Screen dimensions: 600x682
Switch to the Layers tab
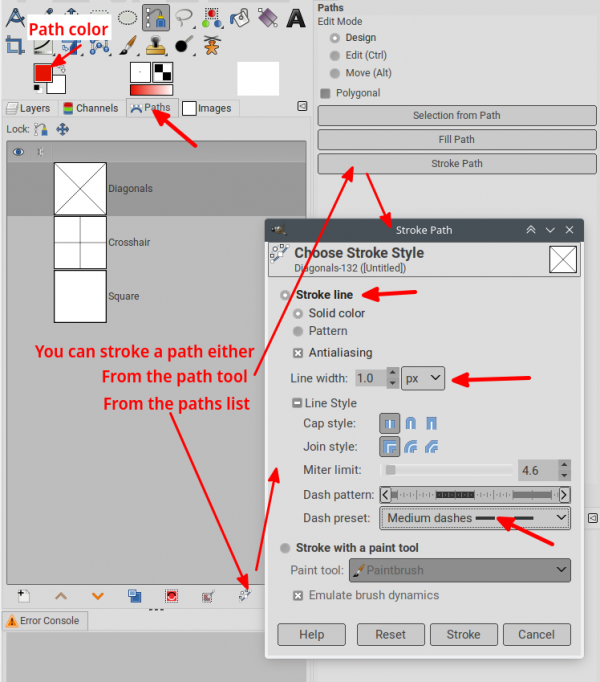(28, 108)
